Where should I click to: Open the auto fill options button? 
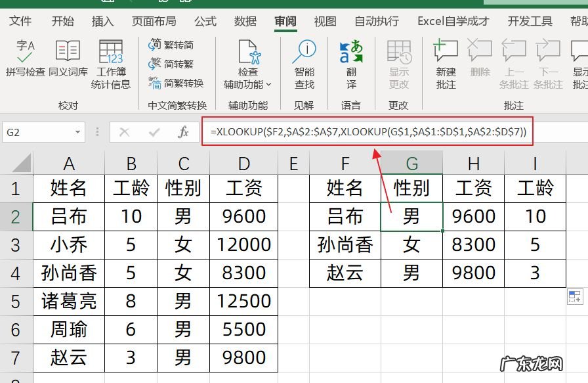[574, 297]
